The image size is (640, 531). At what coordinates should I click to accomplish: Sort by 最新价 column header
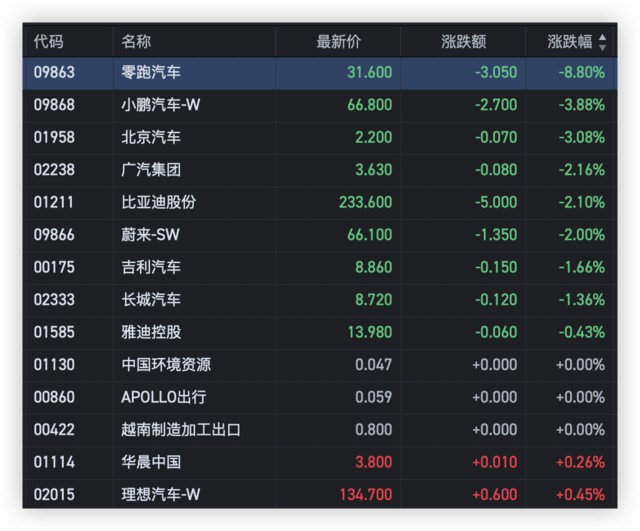(338, 42)
